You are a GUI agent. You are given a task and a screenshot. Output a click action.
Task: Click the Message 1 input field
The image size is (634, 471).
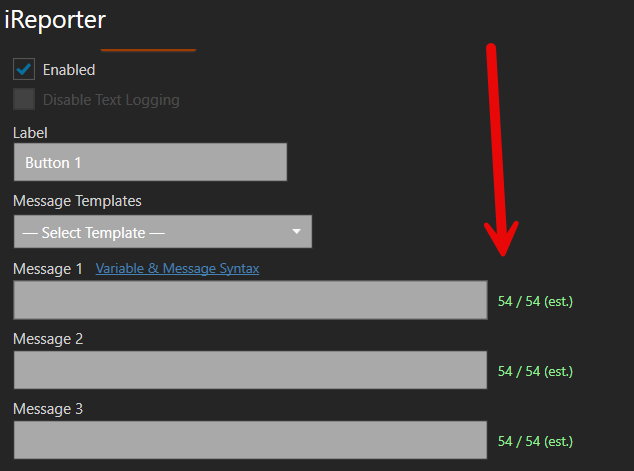[250, 300]
